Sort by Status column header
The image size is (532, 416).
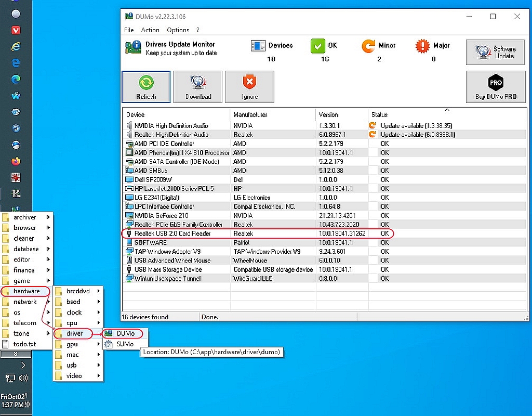pyautogui.click(x=447, y=114)
